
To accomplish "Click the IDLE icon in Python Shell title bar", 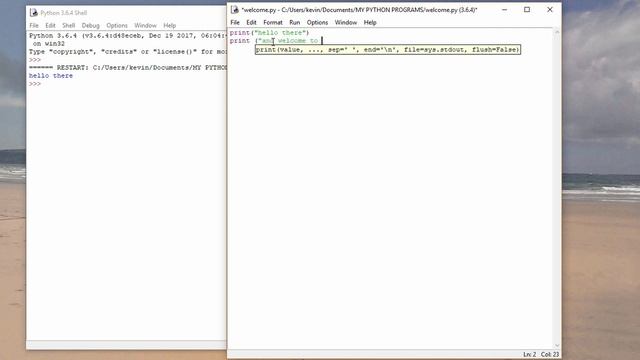I will (33, 13).
